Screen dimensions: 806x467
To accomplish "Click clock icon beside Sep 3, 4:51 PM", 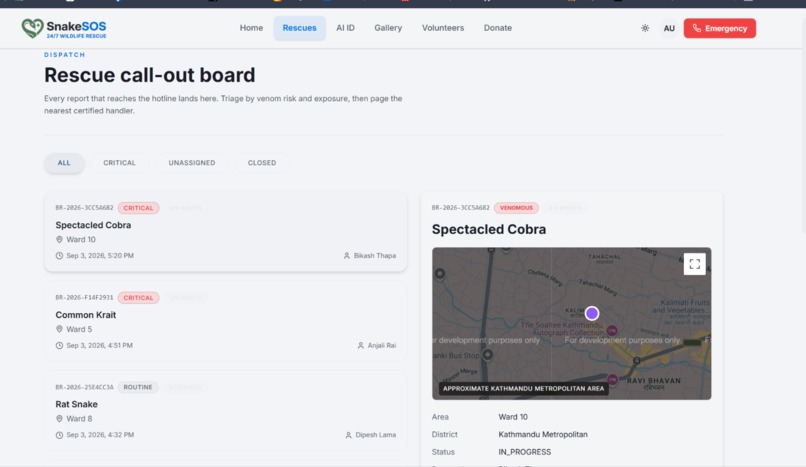I will (x=59, y=345).
